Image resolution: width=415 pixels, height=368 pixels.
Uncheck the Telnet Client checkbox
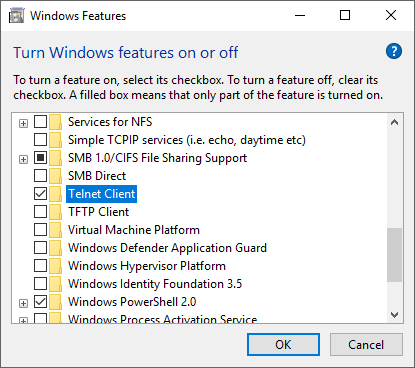click(x=40, y=194)
